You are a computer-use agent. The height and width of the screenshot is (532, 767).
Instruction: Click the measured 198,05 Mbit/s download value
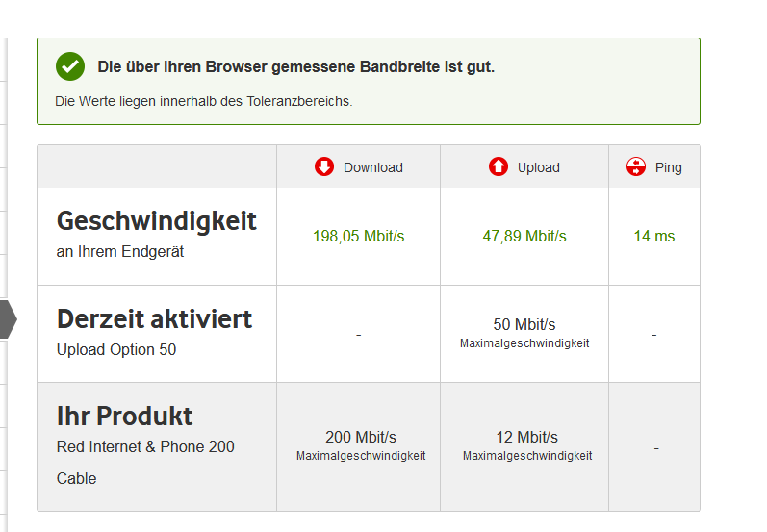click(357, 236)
